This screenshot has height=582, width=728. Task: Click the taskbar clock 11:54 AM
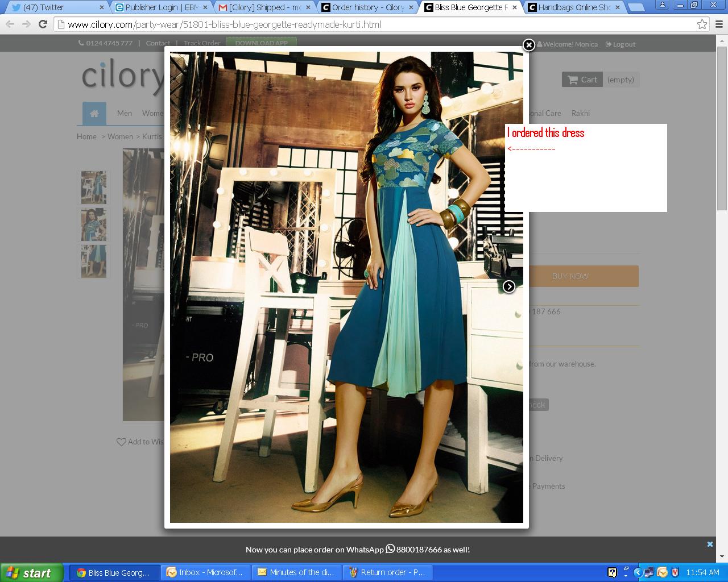702,573
